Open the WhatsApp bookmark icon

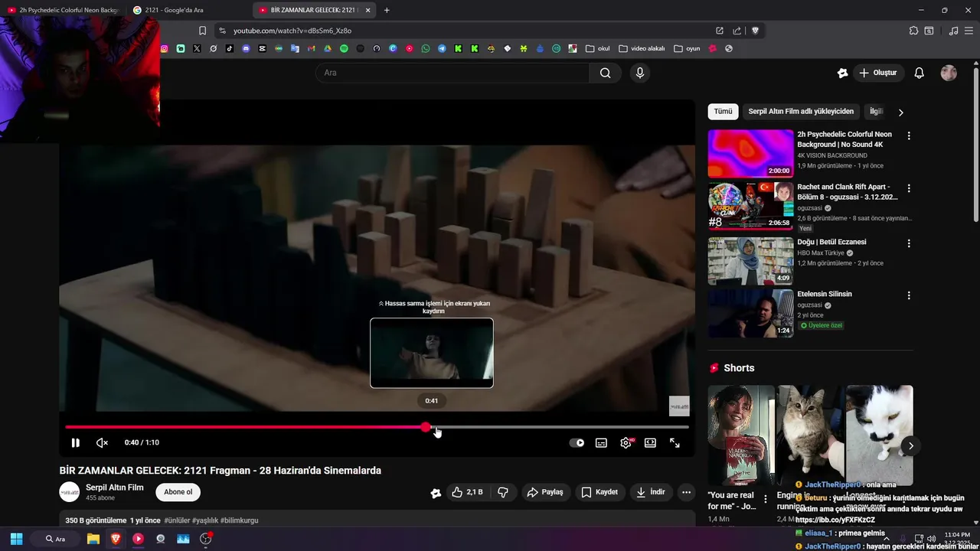tap(426, 48)
